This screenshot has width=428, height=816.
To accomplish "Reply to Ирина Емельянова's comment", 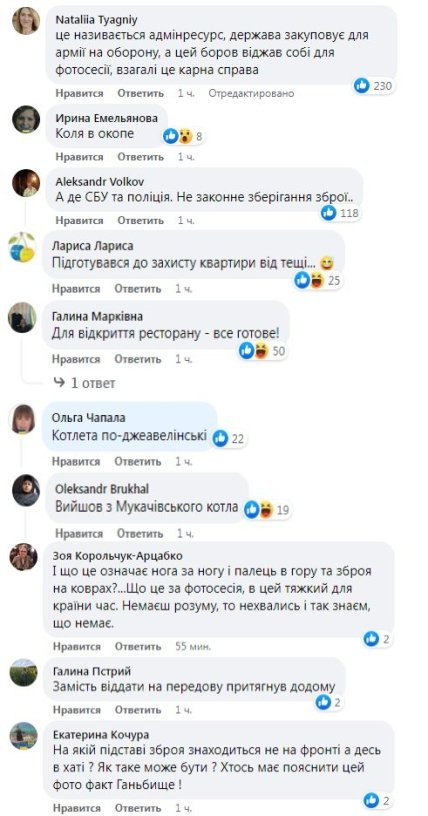I will click(141, 156).
